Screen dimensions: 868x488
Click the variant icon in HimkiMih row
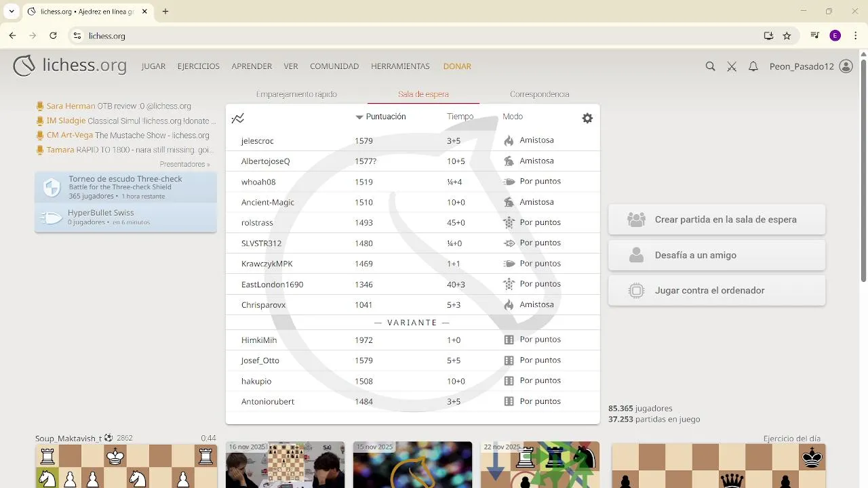pyautogui.click(x=509, y=340)
